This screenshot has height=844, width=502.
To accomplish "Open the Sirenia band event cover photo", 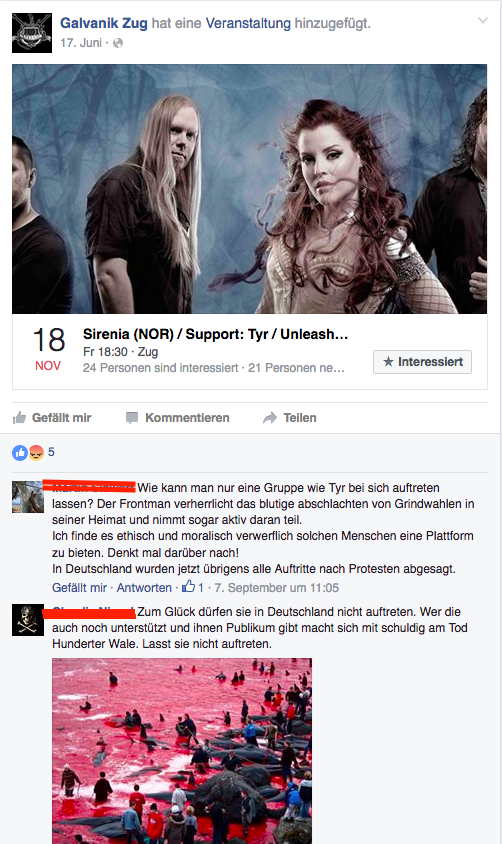I will click(x=250, y=189).
